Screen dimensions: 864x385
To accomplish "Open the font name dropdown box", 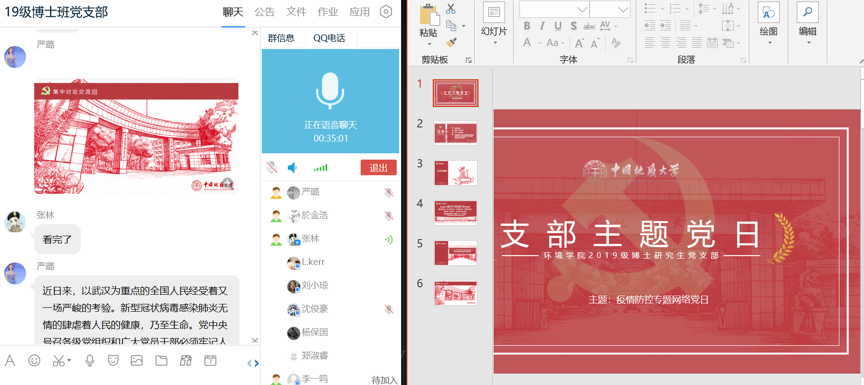I will (x=554, y=9).
